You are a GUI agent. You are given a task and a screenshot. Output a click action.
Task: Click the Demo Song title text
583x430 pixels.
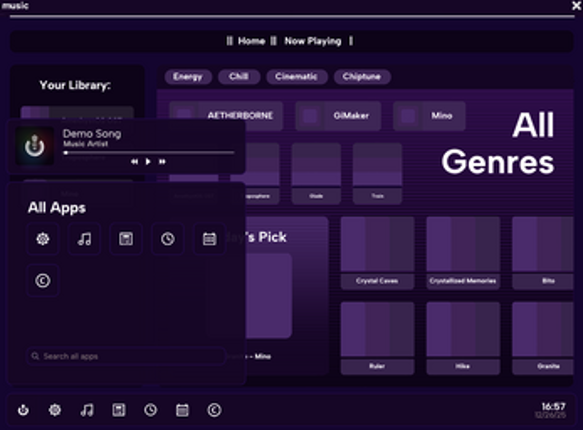(x=92, y=133)
